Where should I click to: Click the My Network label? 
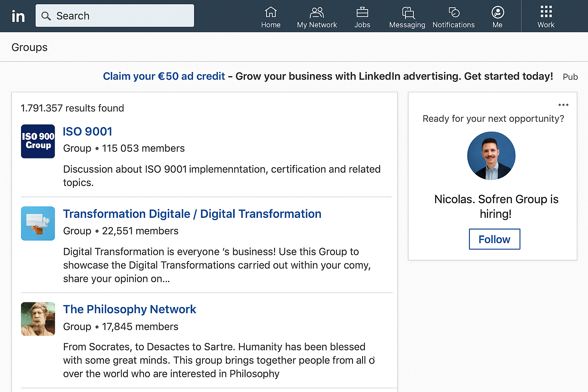point(317,25)
